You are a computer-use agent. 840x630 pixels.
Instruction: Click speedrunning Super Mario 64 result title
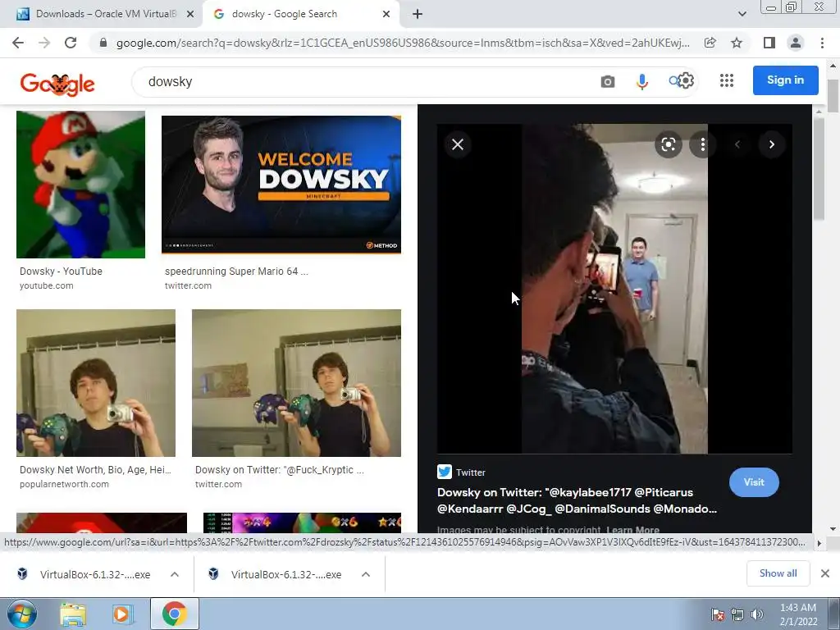tap(237, 271)
